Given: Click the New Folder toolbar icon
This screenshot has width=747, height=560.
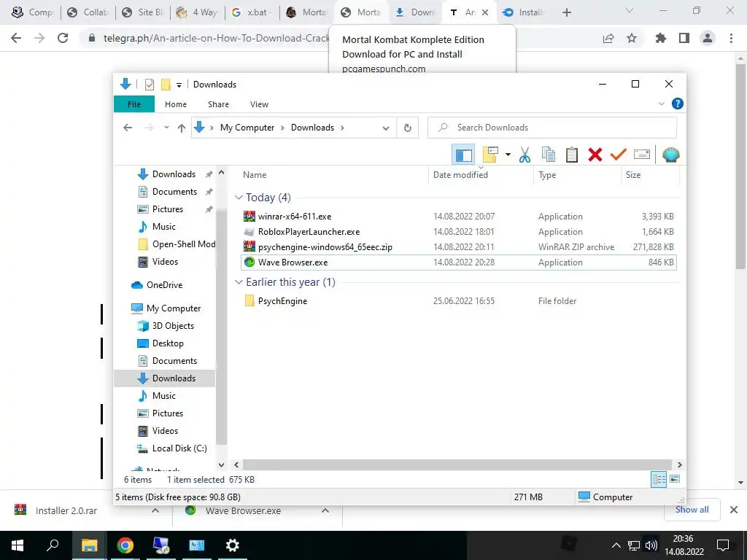Looking at the screenshot, I should [x=490, y=155].
